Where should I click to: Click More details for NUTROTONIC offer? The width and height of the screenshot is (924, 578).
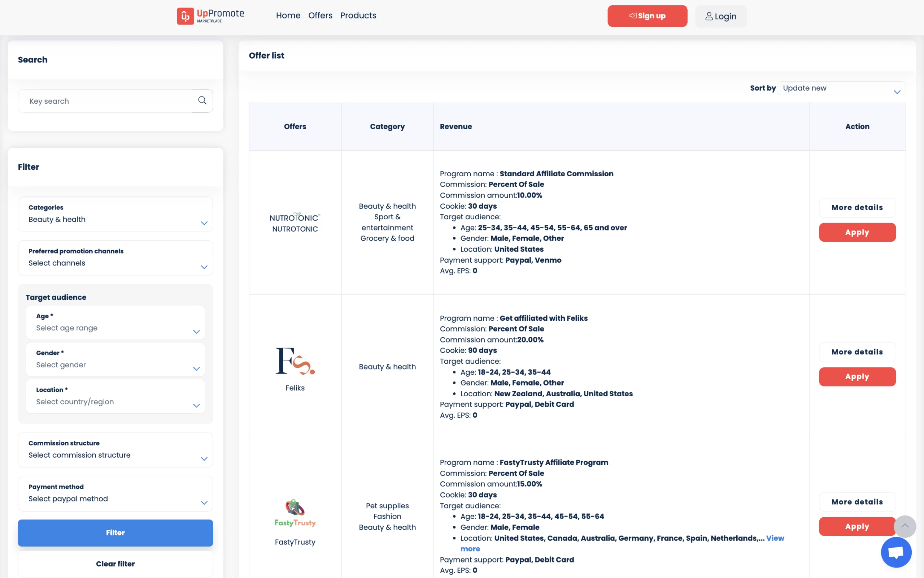coord(857,208)
